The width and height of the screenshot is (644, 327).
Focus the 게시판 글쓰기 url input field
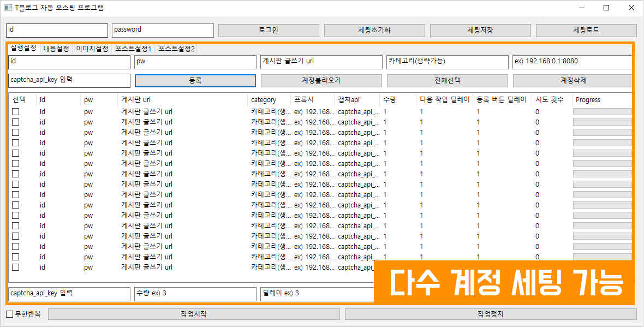pyautogui.click(x=321, y=62)
